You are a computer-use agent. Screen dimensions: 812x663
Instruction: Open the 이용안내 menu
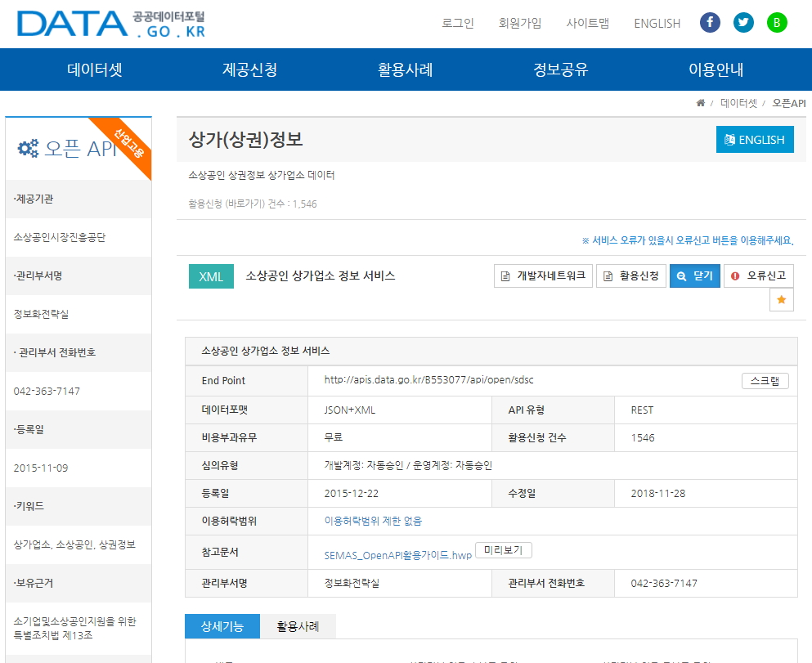pos(716,69)
